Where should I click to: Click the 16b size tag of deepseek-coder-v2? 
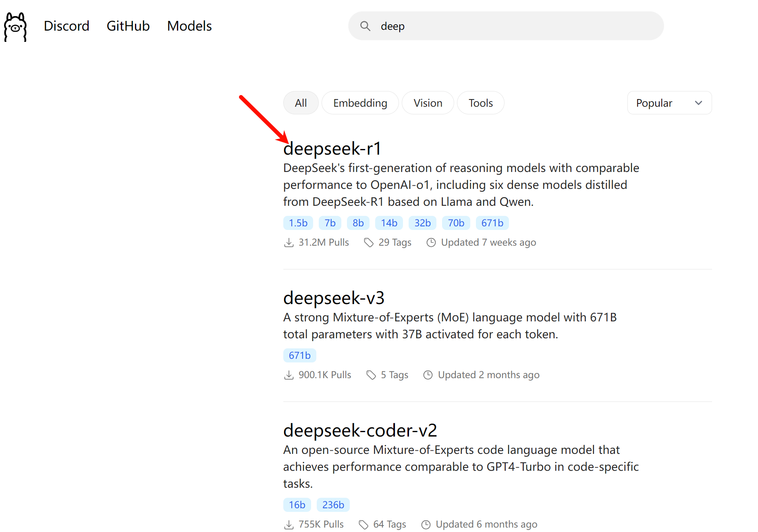(x=297, y=505)
